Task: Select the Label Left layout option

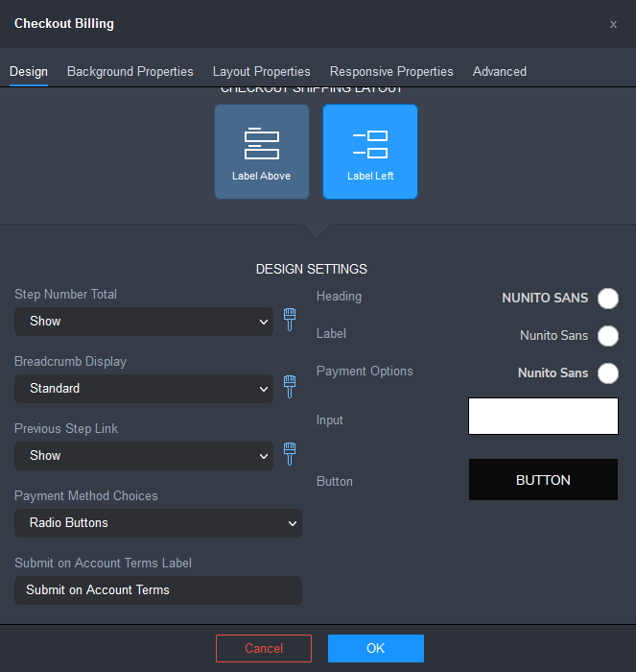Action: click(x=370, y=152)
